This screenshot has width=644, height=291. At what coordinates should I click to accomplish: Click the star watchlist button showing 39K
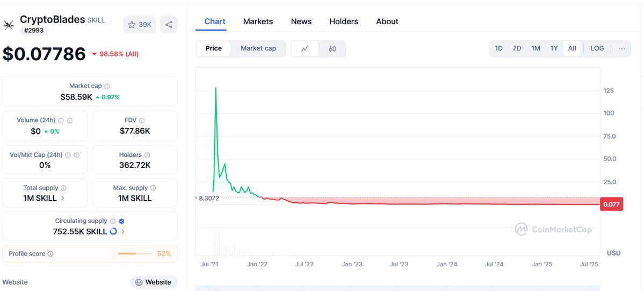139,25
